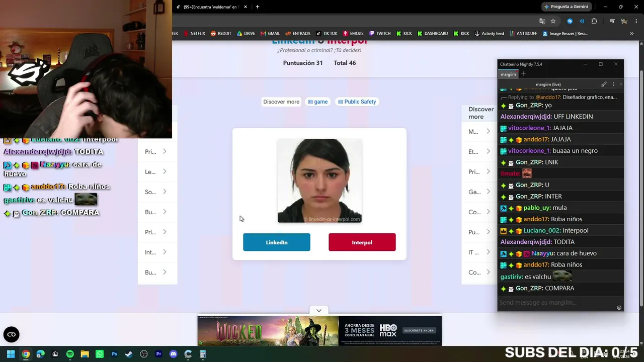Click 'Suscríbete ahora' in the HBO Max ad

coord(419,330)
